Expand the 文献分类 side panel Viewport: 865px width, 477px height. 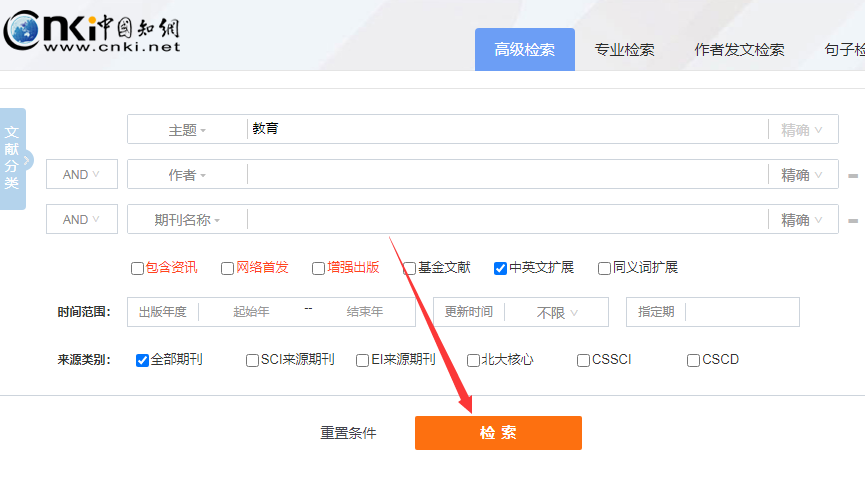[x=13, y=159]
